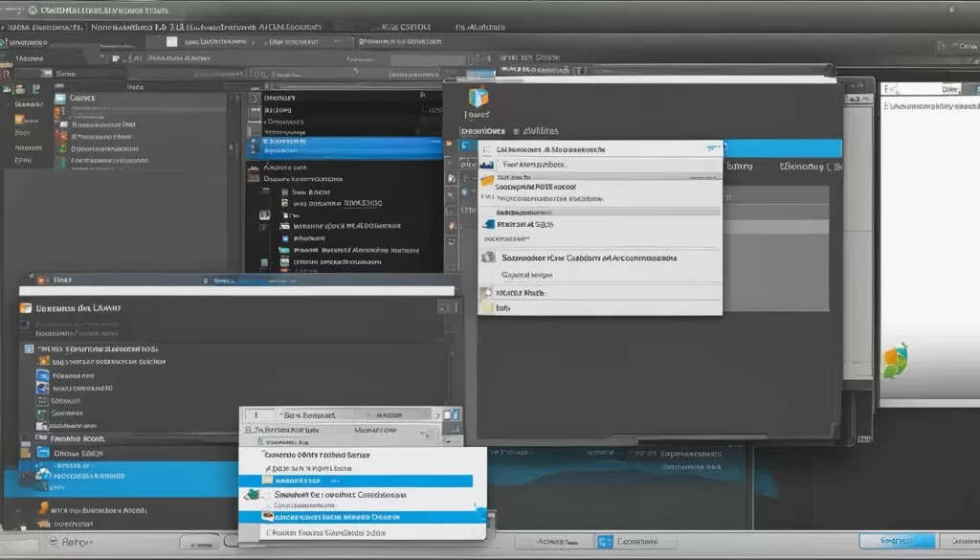Click the orange hand icon in the vertical toolbar strip

pos(452,226)
